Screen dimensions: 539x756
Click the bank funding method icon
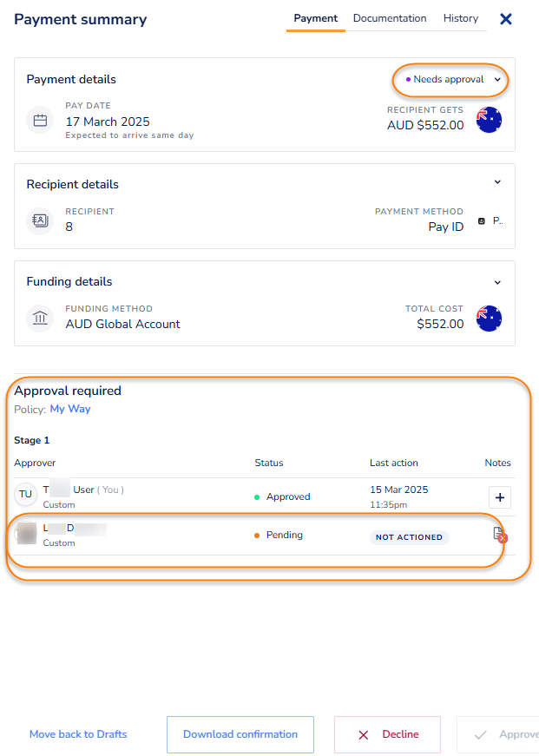pyautogui.click(x=40, y=319)
